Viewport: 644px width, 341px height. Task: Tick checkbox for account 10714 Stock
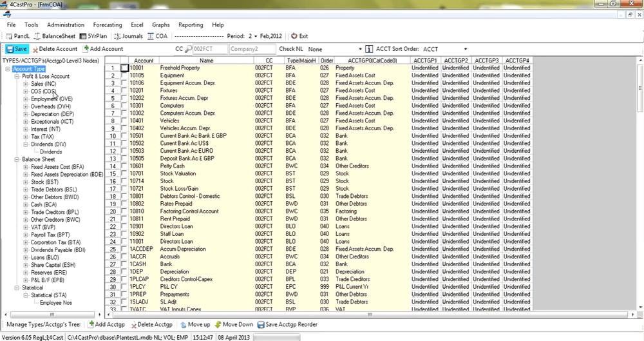tap(124, 181)
